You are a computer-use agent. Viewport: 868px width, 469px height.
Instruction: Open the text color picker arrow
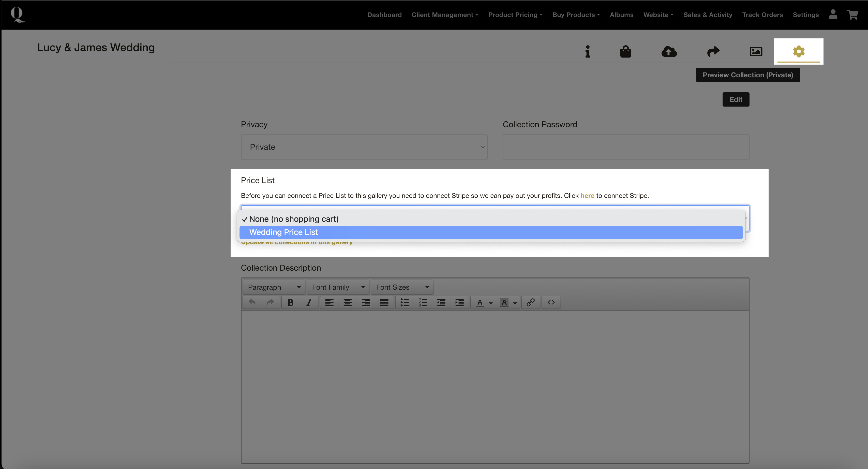[x=491, y=303]
